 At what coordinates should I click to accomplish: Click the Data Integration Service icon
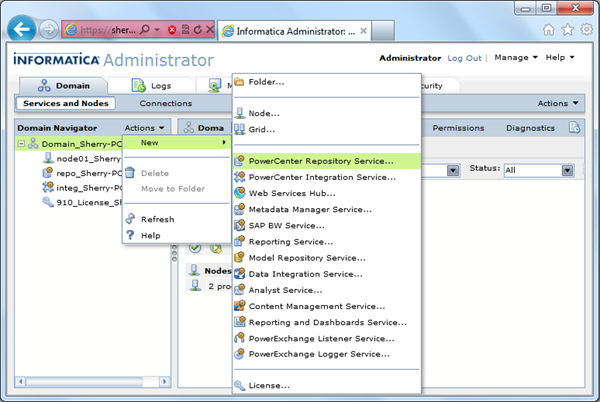pyautogui.click(x=240, y=274)
